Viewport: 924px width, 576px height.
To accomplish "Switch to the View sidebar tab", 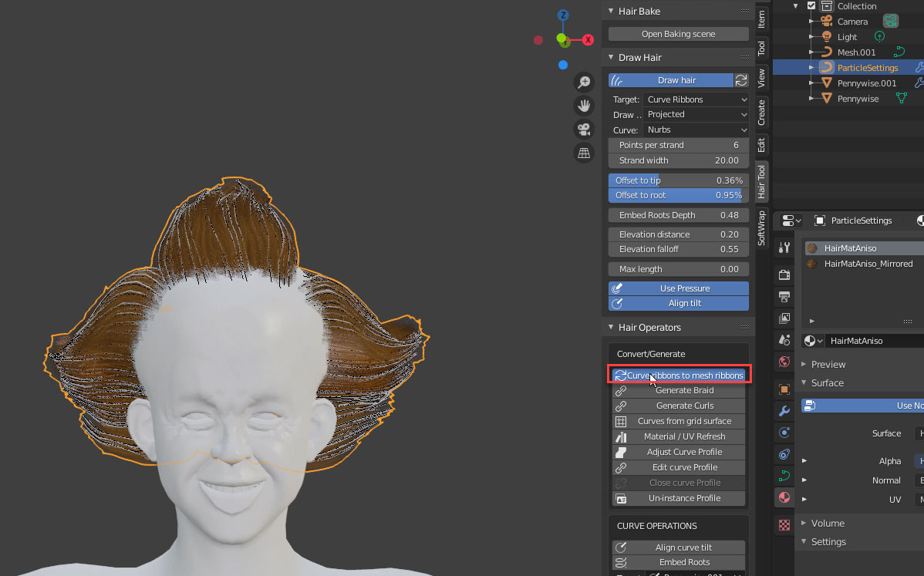I will (761, 77).
